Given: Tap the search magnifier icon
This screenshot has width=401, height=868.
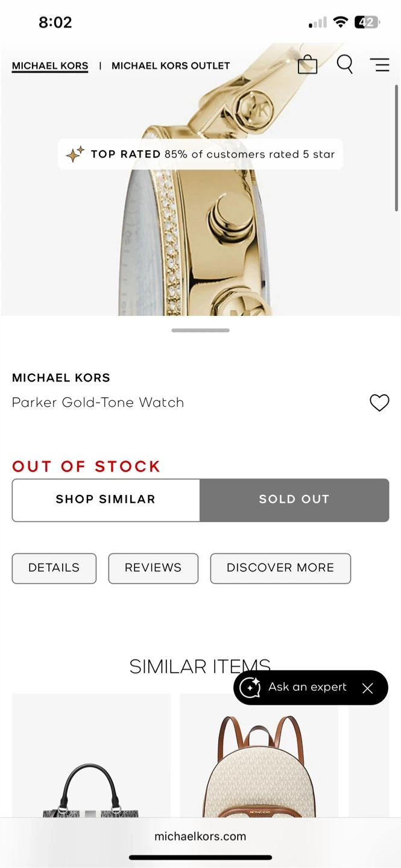Looking at the screenshot, I should (344, 64).
